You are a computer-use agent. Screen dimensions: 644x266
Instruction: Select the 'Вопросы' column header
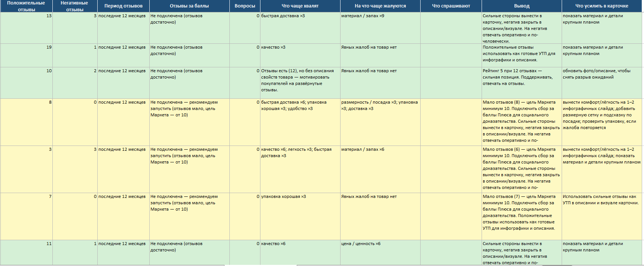(x=245, y=6)
